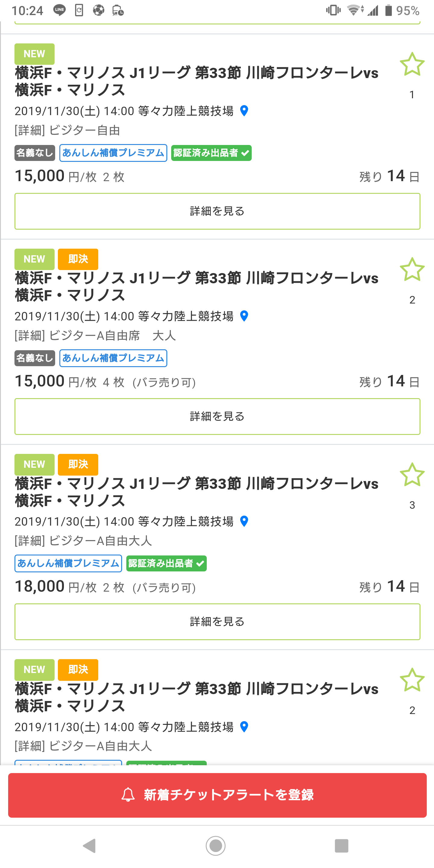Favorite the first 15,000 yen ticket listing
Screen dimensions: 434x868
[412, 64]
